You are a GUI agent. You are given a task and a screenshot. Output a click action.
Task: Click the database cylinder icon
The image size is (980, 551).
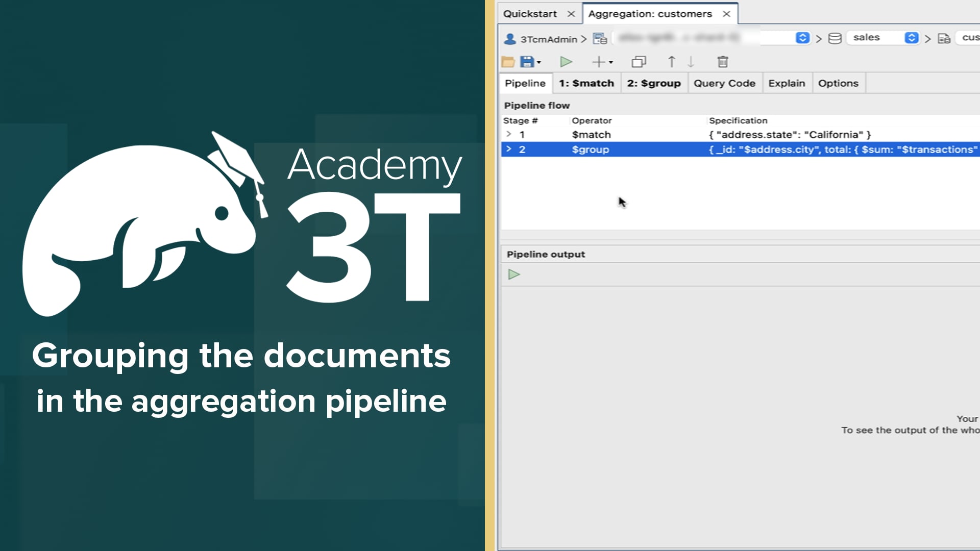835,38
